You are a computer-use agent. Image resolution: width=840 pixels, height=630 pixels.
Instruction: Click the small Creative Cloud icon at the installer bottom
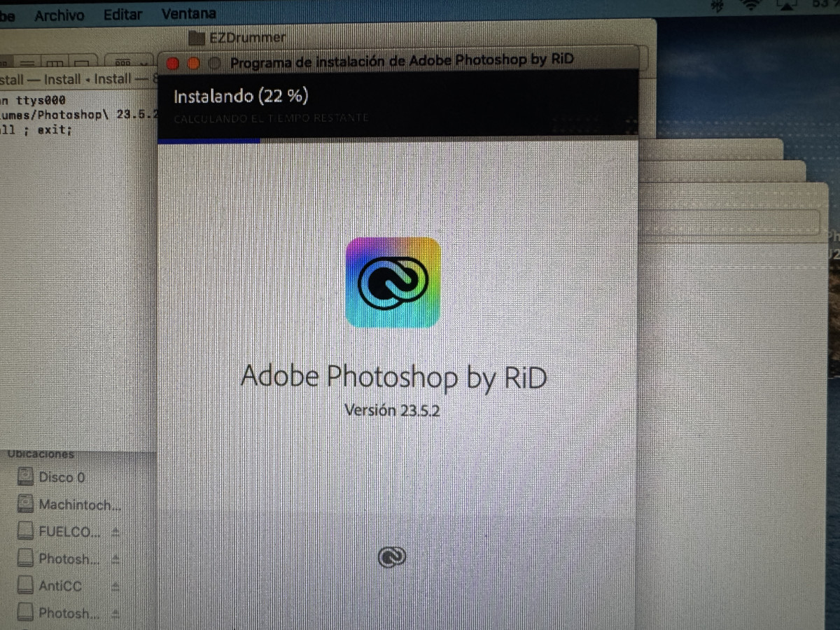coord(392,556)
